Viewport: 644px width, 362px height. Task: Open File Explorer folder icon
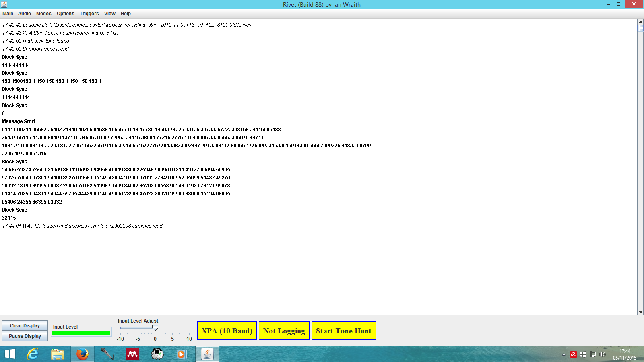point(58,354)
